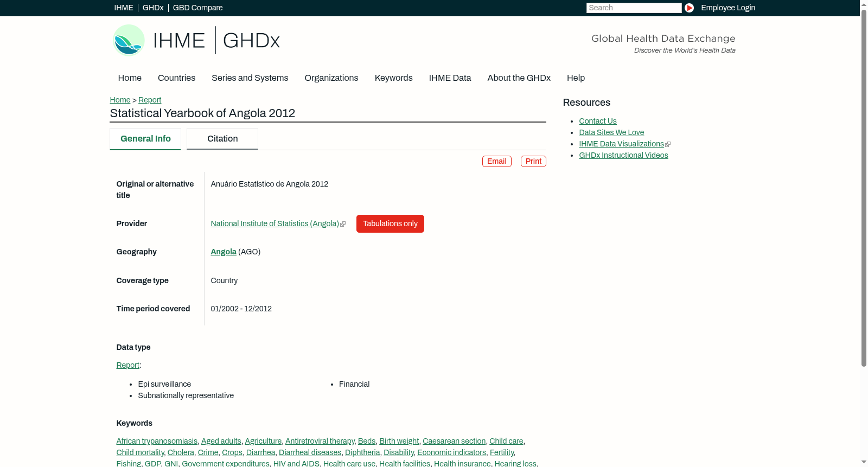Open the About the GHDx menu
The image size is (868, 467).
click(x=519, y=78)
